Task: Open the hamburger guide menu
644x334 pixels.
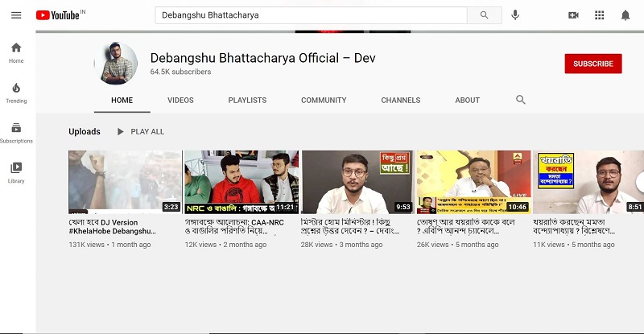Action: tap(16, 15)
